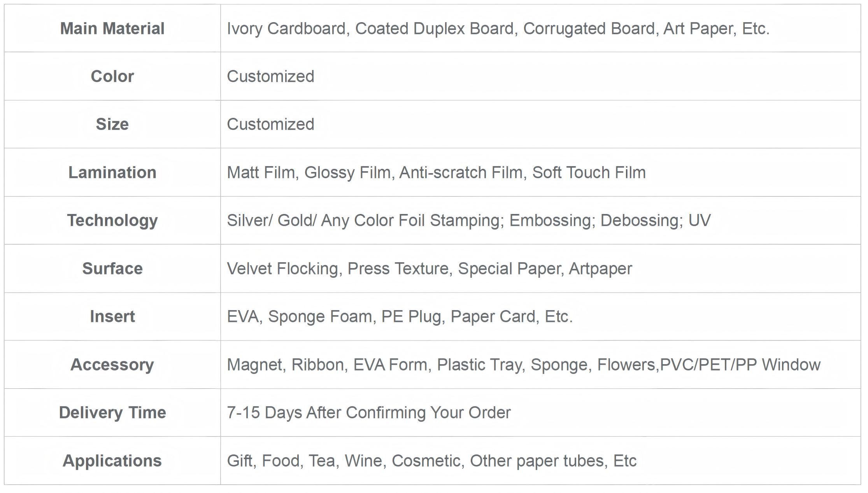Click the Applications row label
Viewport: 868px width, 493px height.
pos(112,461)
